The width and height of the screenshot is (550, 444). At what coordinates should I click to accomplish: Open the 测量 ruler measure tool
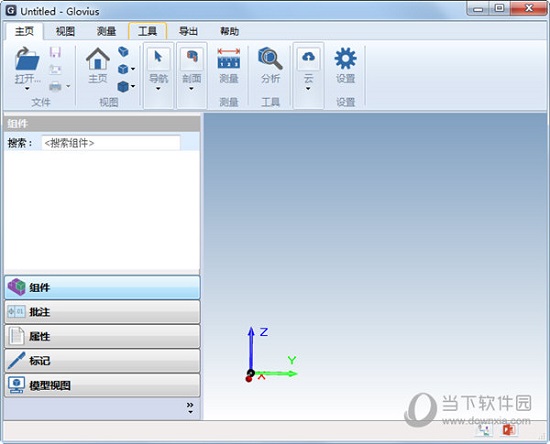229,58
